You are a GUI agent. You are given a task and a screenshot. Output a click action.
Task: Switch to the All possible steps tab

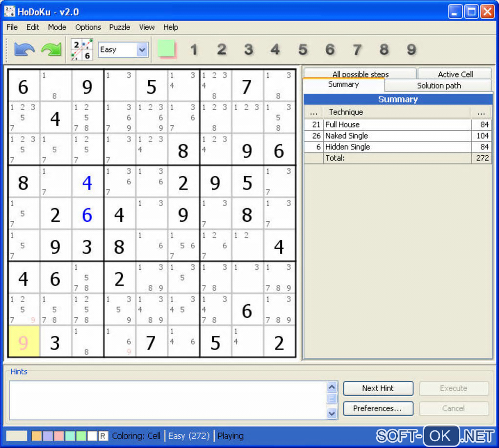[360, 74]
